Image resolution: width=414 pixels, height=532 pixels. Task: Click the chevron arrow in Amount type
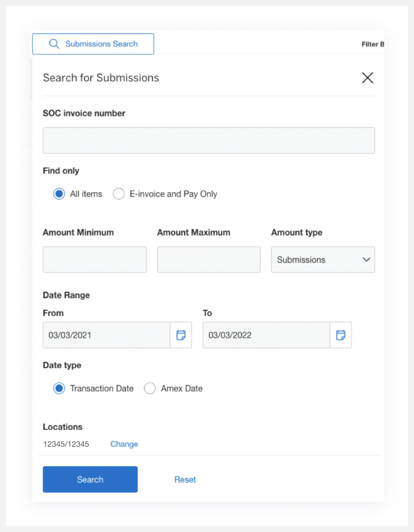pyautogui.click(x=366, y=260)
